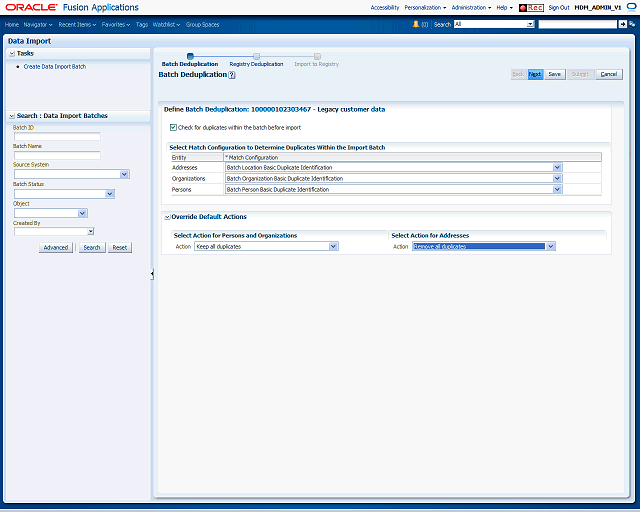Open Group Spaces link
This screenshot has width=640, height=512.
(x=202, y=24)
